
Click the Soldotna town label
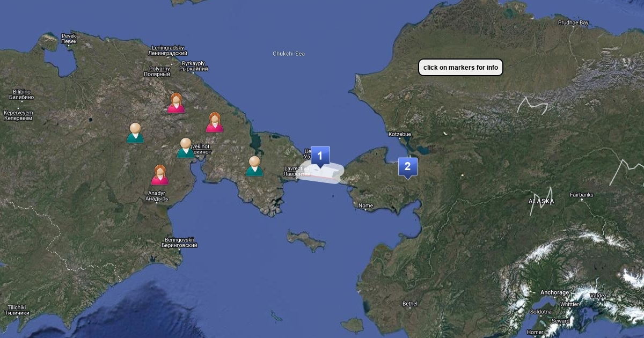coord(540,312)
